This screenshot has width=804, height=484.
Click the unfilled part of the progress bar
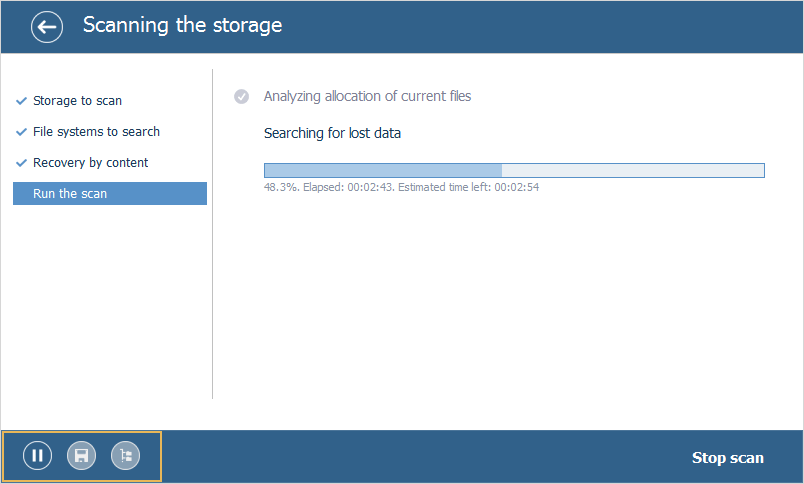(632, 170)
